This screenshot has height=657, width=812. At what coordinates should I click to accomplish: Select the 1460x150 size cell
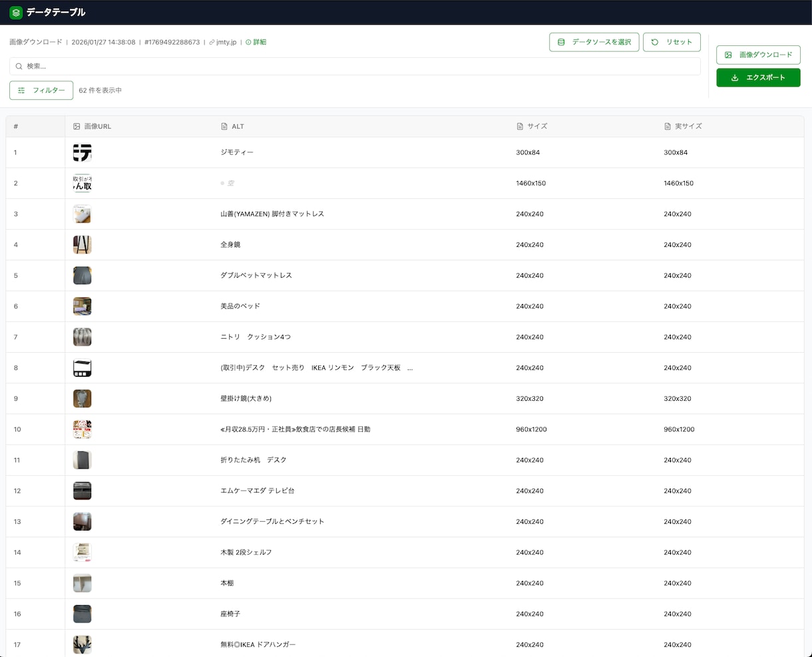pyautogui.click(x=531, y=183)
